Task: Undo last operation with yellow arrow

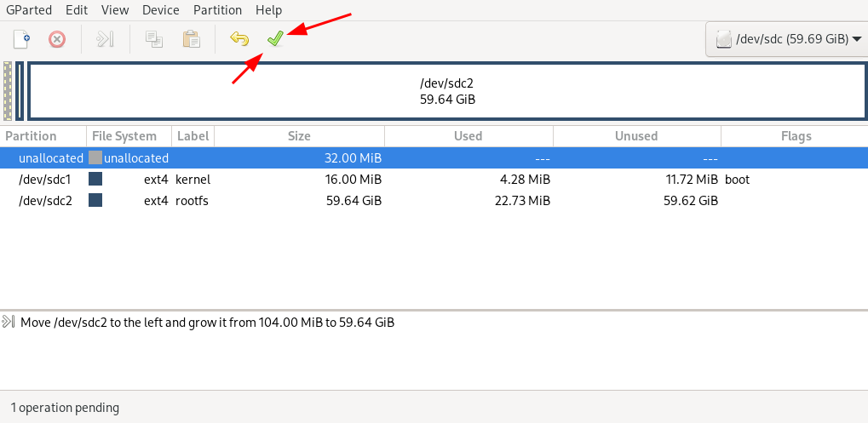Action: (x=239, y=39)
